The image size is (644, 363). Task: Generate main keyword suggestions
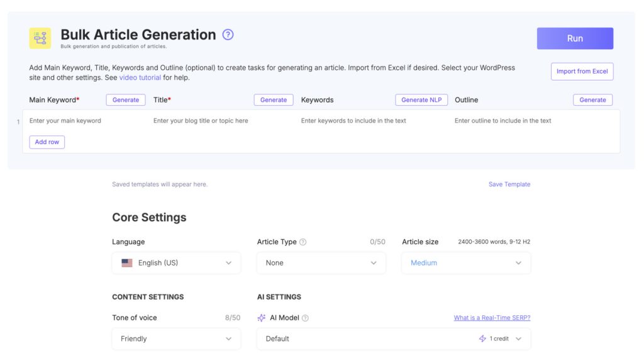click(x=126, y=100)
